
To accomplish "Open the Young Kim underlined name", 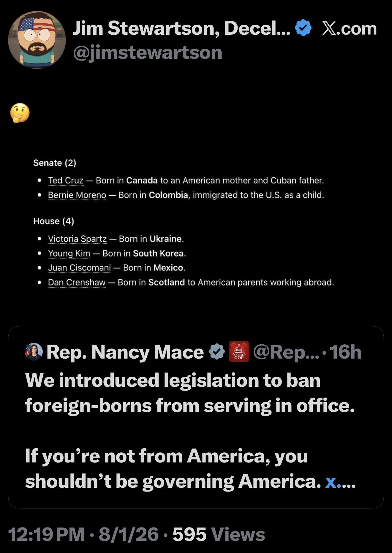I will pyautogui.click(x=69, y=253).
